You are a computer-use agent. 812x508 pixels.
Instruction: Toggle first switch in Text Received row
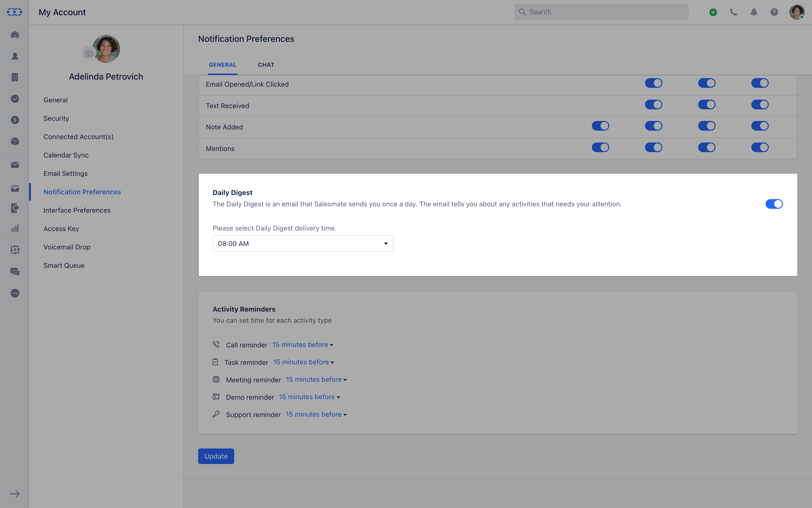pos(654,105)
